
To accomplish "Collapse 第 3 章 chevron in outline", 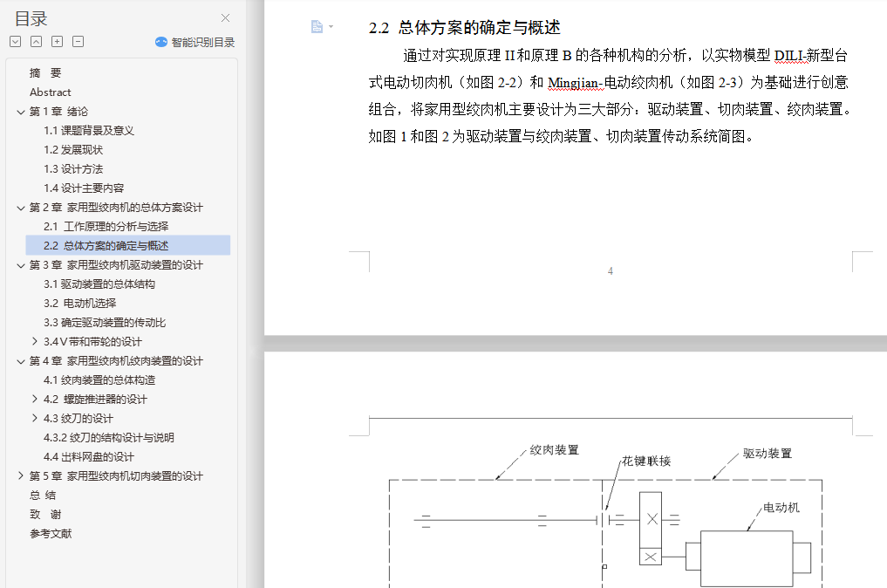I will pos(21,265).
